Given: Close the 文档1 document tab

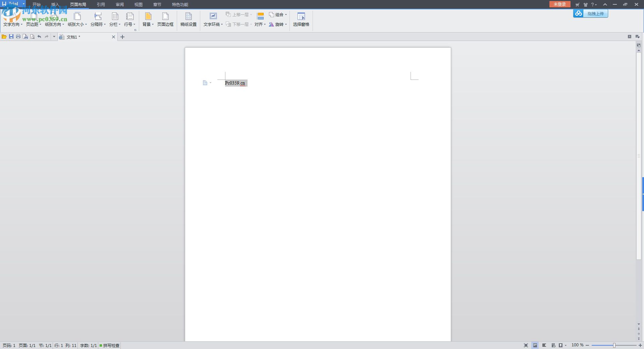Looking at the screenshot, I should coord(113,37).
